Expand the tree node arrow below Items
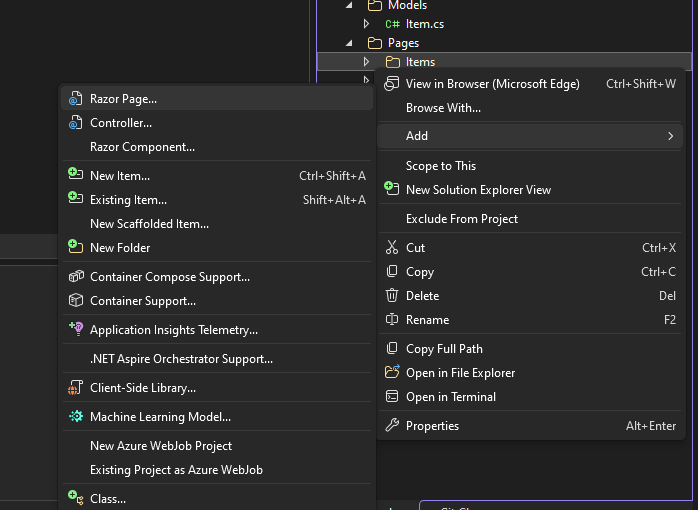The width and height of the screenshot is (698, 510). 366,80
